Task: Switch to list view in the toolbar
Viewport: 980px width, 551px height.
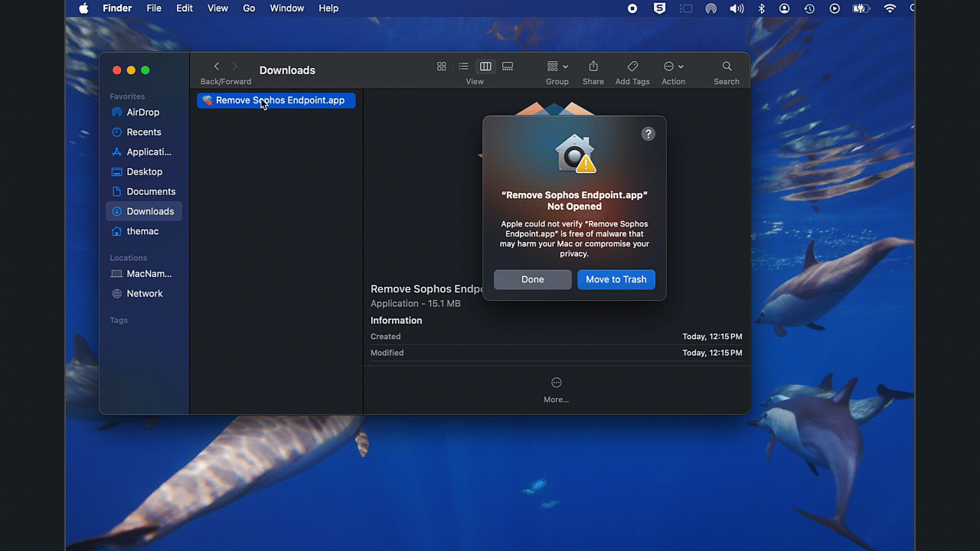Action: click(463, 67)
